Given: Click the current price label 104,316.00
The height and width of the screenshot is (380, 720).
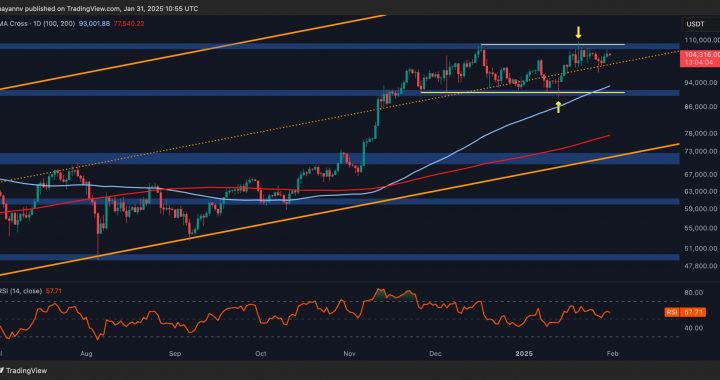Looking at the screenshot, I should tap(702, 54).
